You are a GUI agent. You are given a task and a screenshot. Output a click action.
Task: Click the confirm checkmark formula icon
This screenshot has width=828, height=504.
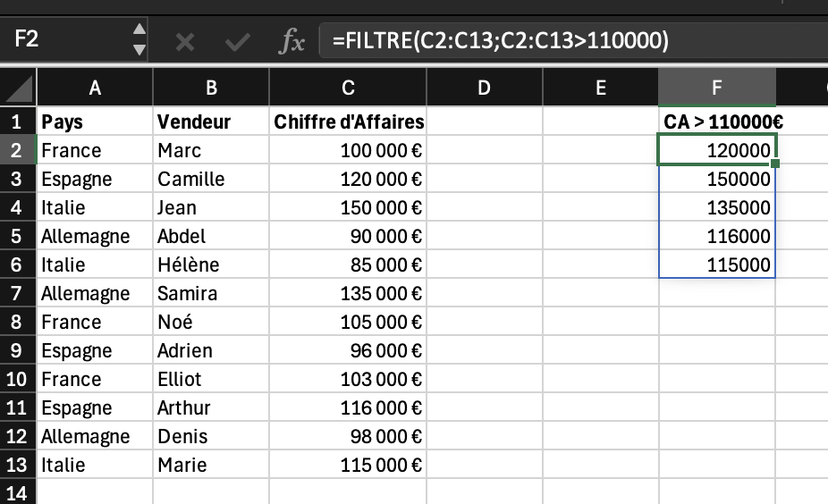[237, 42]
